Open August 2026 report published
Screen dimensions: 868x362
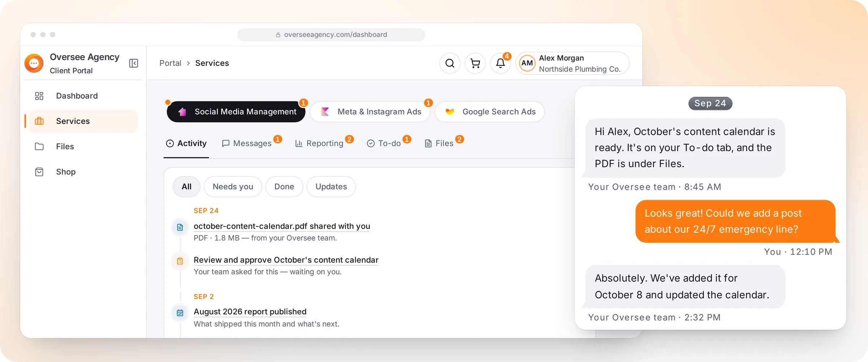click(250, 312)
